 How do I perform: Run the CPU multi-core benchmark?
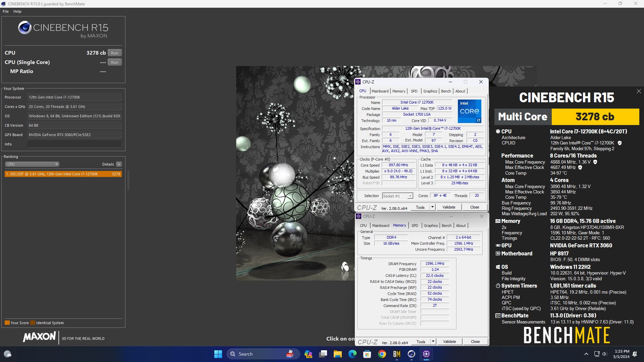click(114, 53)
